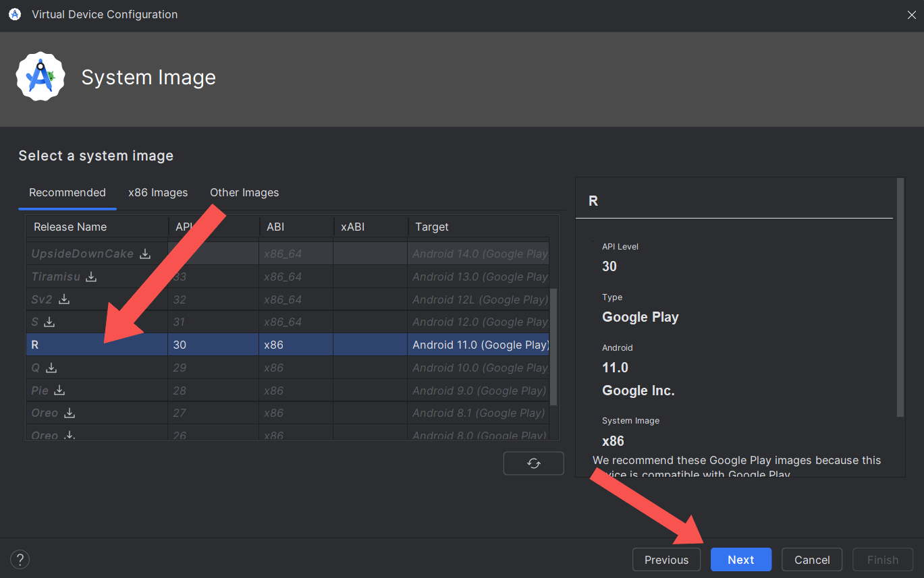Download the S release image
924x578 pixels.
[x=49, y=322]
